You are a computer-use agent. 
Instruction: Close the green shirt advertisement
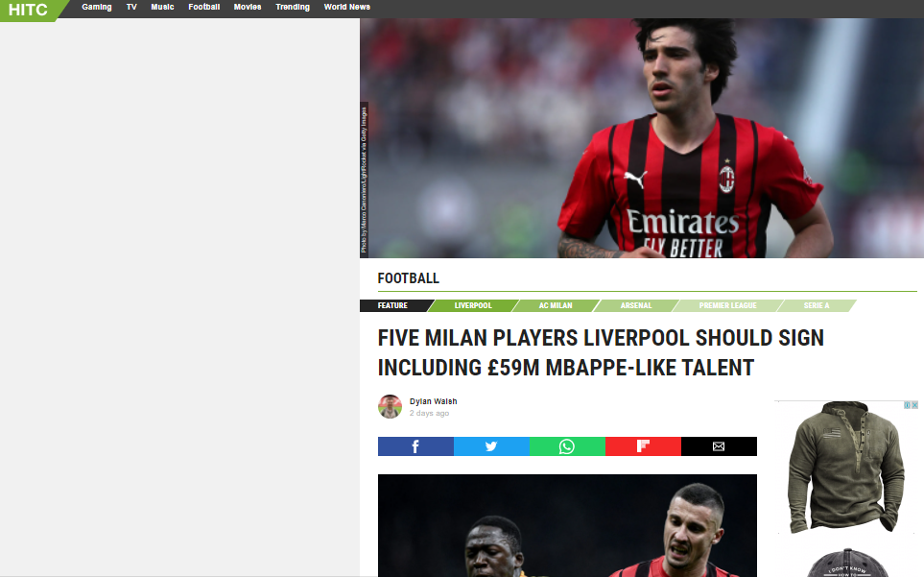point(915,405)
